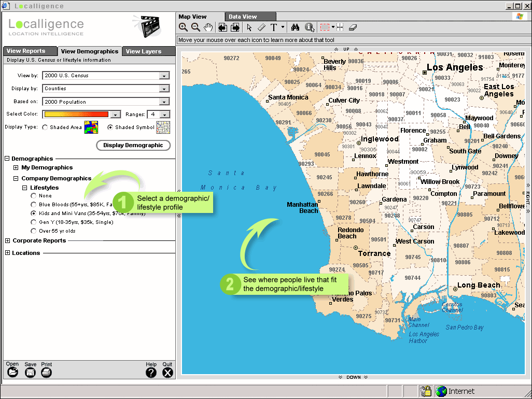The height and width of the screenshot is (399, 532).
Task: Click the clapperboard demo icon
Action: [x=148, y=26]
